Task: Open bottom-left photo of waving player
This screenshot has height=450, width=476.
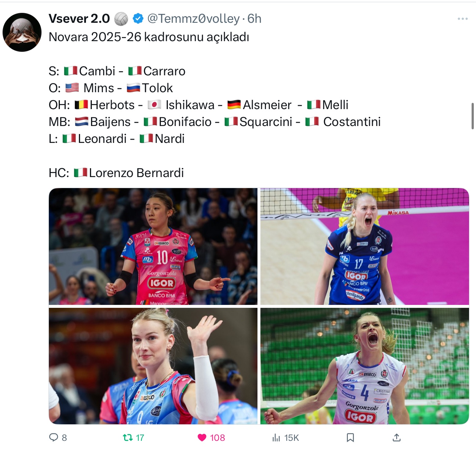Action: point(153,366)
